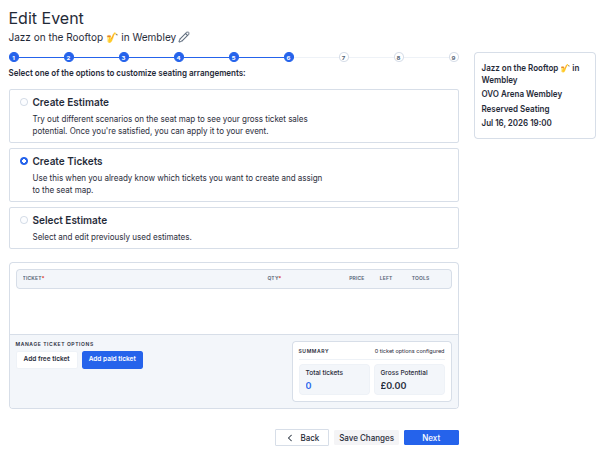Go to step 3 in progress bar

point(123,57)
